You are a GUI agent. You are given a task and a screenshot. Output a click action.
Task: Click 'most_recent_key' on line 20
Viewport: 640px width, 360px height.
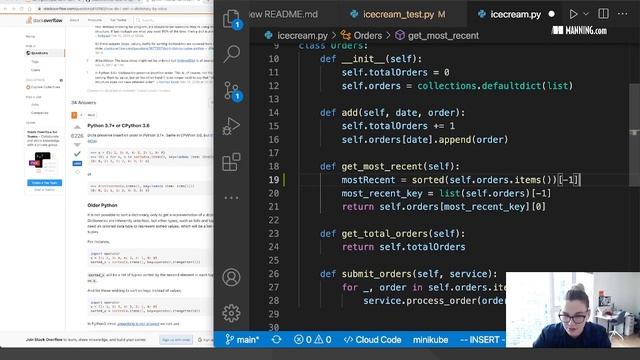[x=382, y=193]
